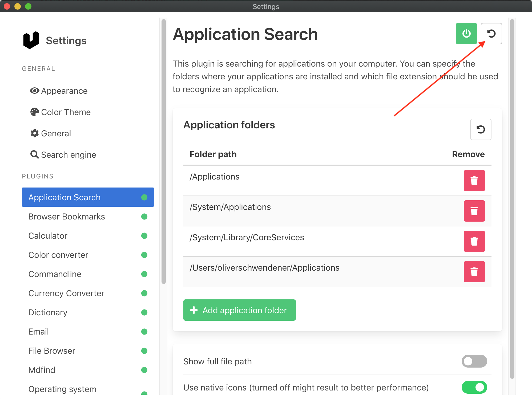This screenshot has width=532, height=399.
Task: Click the Search engine magnifier icon
Action: [34, 154]
